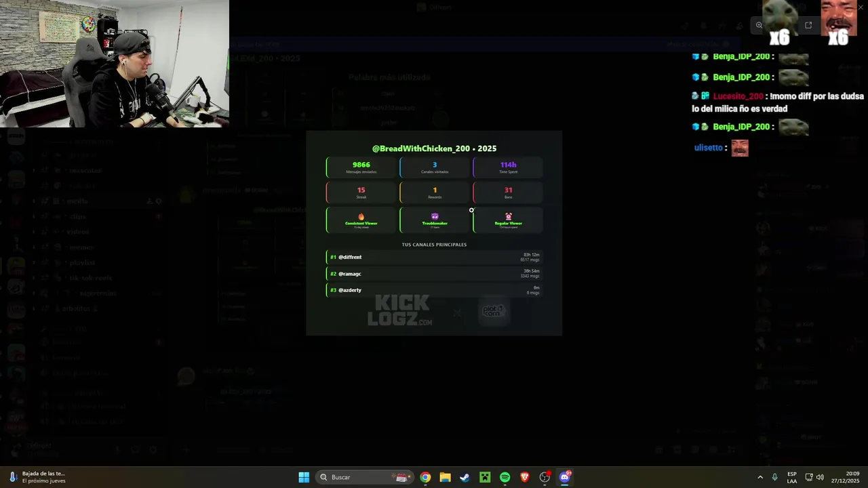Open the volume tray icon
The width and height of the screenshot is (868, 488).
click(x=820, y=477)
